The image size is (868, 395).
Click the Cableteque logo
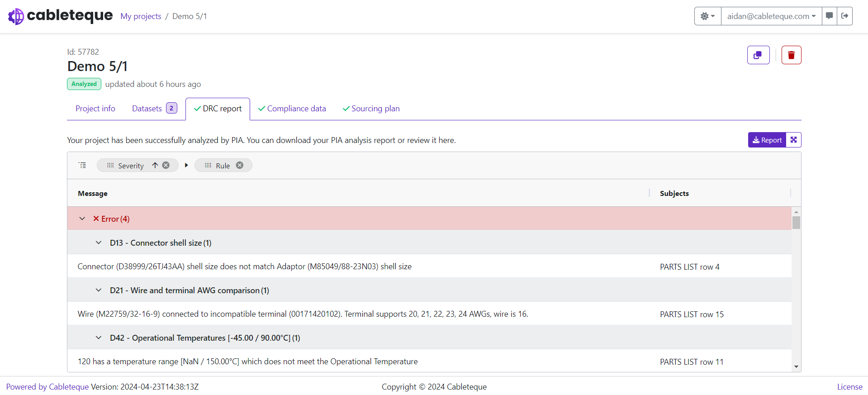tap(60, 16)
